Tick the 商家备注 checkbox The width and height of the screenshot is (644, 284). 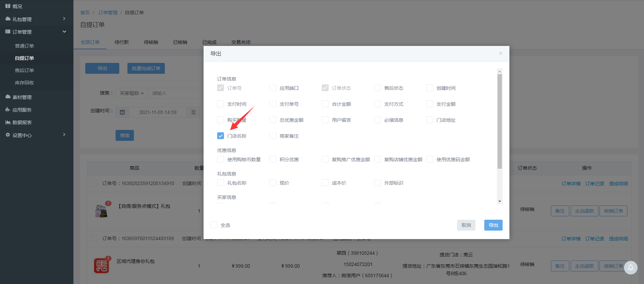point(273,136)
